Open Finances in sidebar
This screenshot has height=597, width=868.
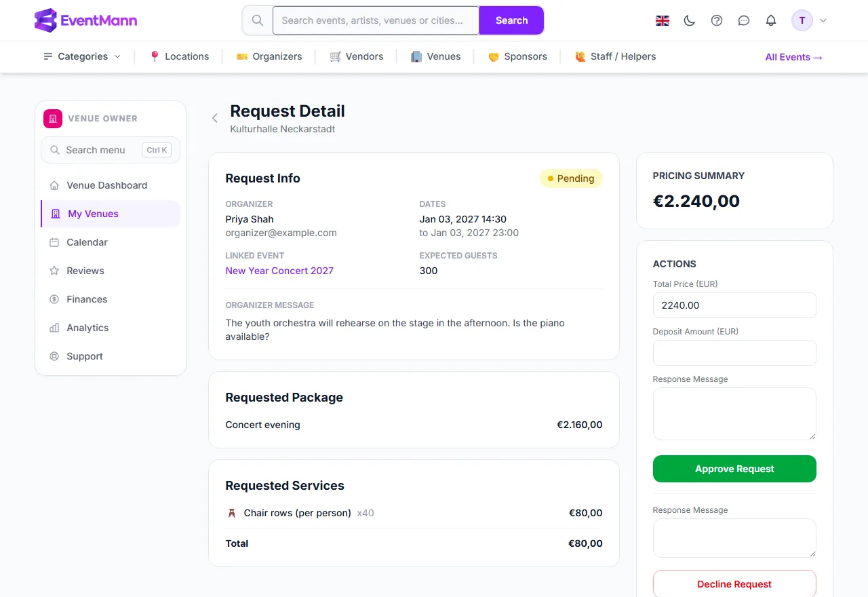pyautogui.click(x=111, y=299)
